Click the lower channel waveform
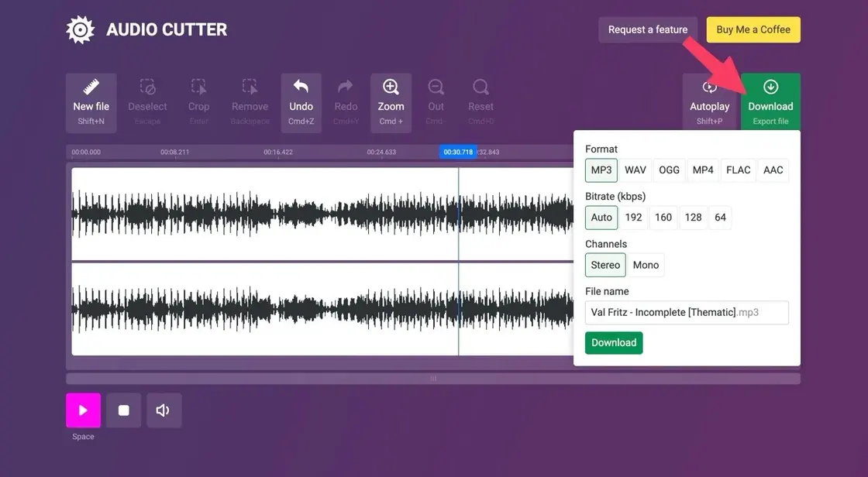 point(322,309)
